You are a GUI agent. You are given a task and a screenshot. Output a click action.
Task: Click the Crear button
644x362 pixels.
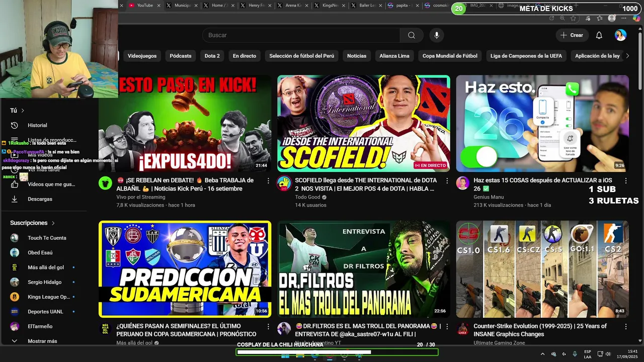pos(572,35)
